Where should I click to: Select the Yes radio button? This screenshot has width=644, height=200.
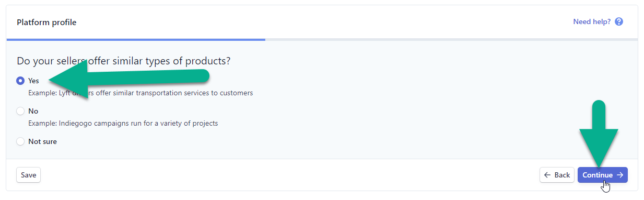click(x=20, y=81)
